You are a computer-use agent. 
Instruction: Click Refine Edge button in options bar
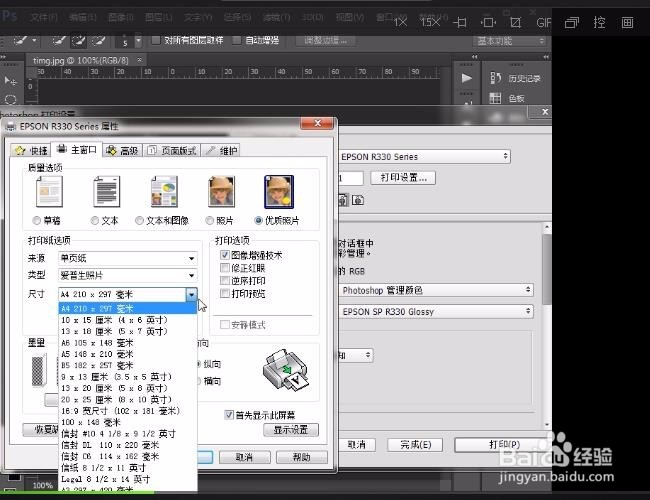click(326, 41)
